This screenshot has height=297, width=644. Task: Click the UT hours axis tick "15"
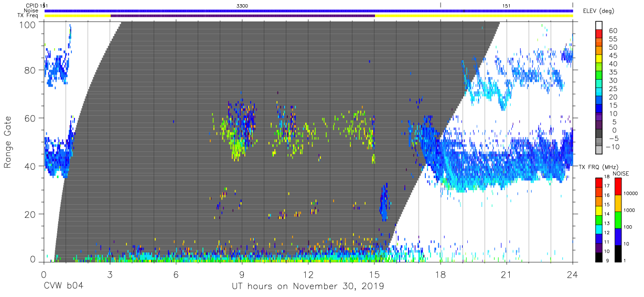click(x=374, y=273)
